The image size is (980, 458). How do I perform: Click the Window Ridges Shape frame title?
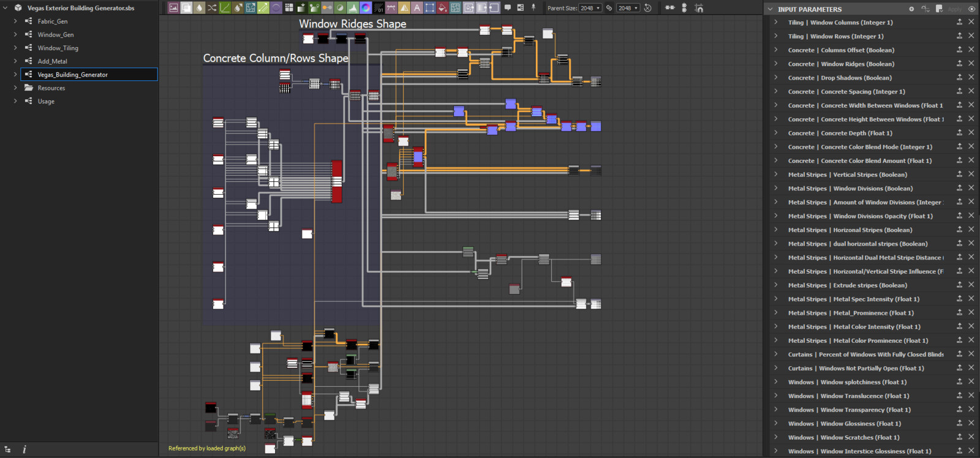pos(352,24)
